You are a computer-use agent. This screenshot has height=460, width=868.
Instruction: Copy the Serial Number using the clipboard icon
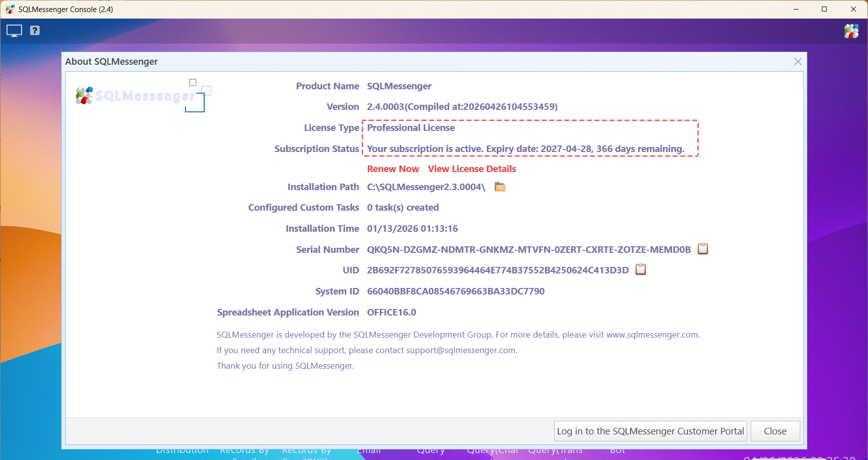(x=703, y=248)
